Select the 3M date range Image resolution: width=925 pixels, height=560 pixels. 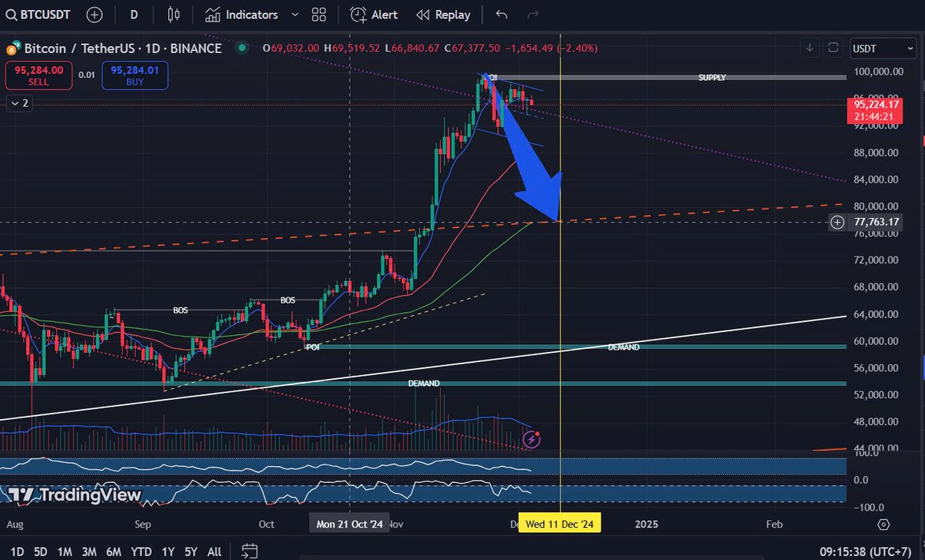coord(89,552)
